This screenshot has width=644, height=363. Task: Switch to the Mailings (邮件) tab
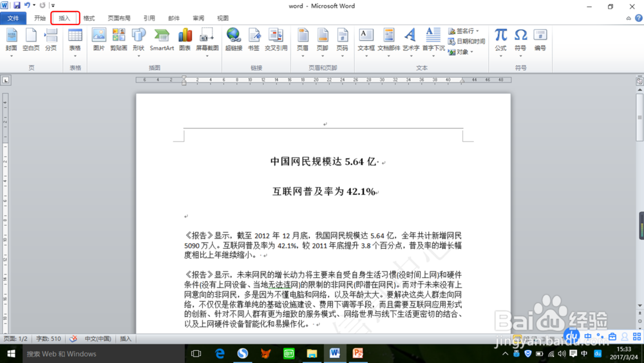point(174,18)
